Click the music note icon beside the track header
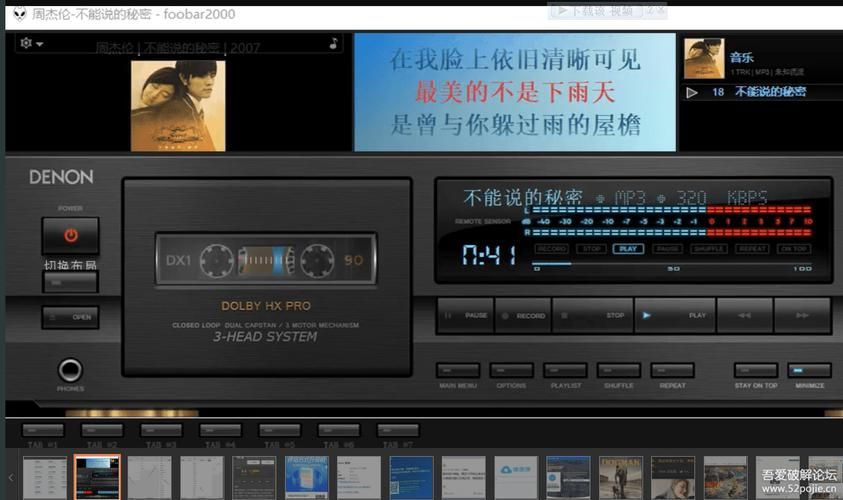Screen dimensions: 843x500 click(x=333, y=44)
